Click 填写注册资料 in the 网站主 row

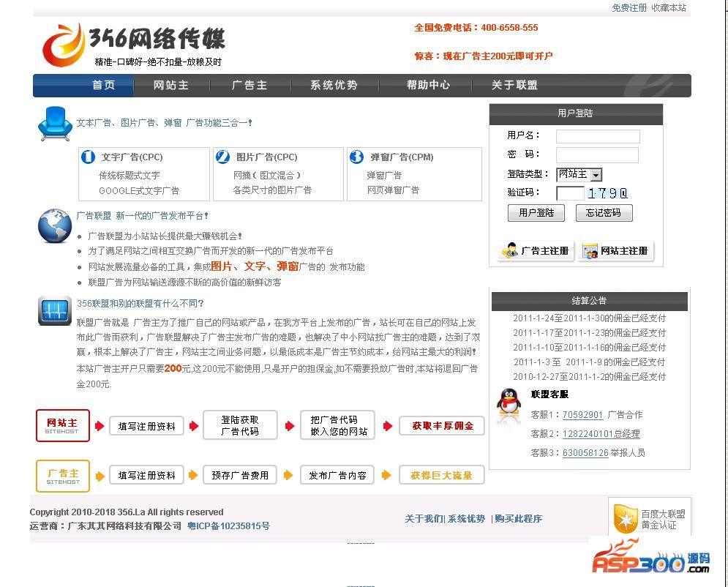[147, 426]
